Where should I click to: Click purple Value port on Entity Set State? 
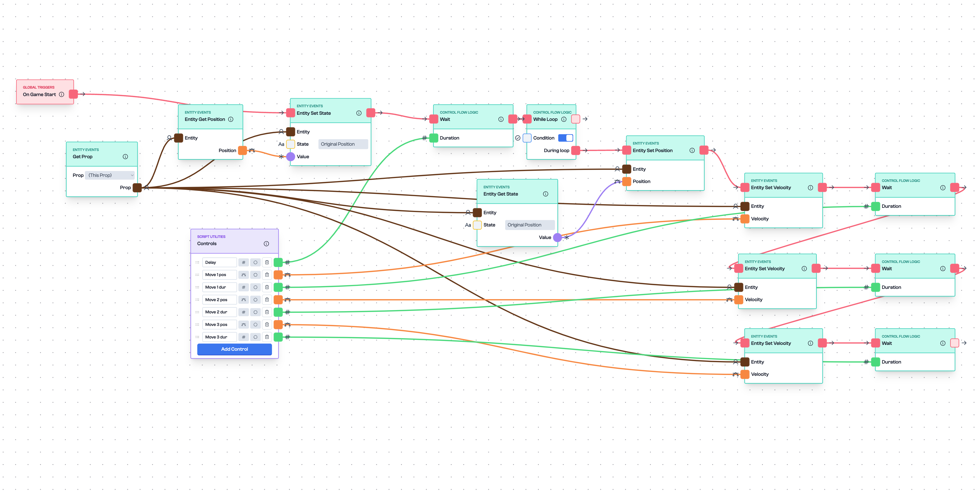pyautogui.click(x=291, y=157)
